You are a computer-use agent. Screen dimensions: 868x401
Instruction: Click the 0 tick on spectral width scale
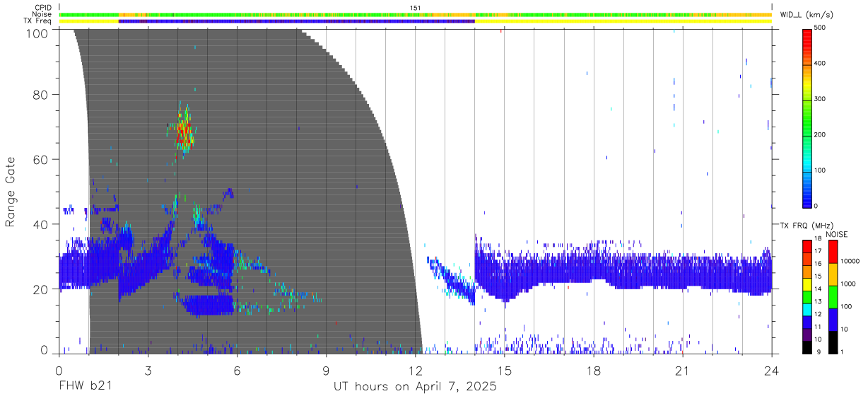point(816,206)
